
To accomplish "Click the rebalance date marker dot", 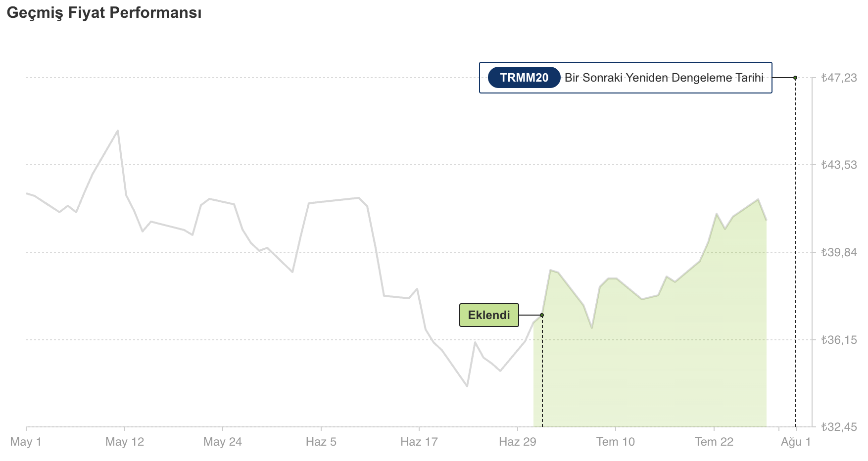I will point(795,78).
